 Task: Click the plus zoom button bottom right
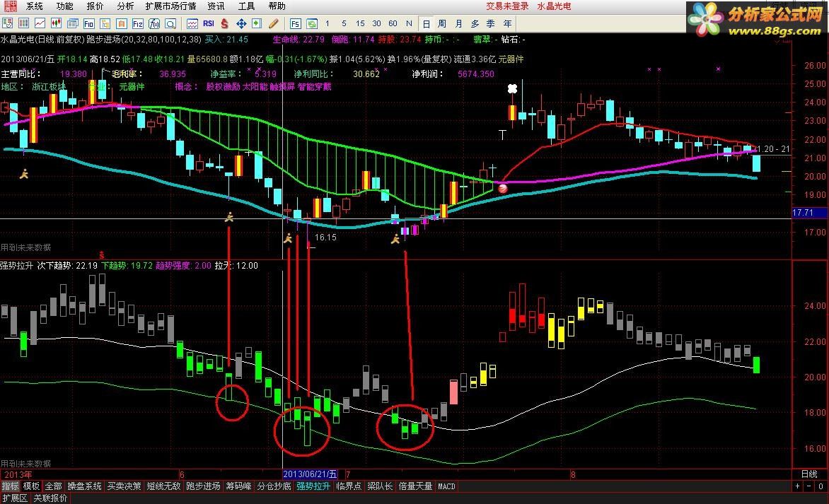[798, 486]
